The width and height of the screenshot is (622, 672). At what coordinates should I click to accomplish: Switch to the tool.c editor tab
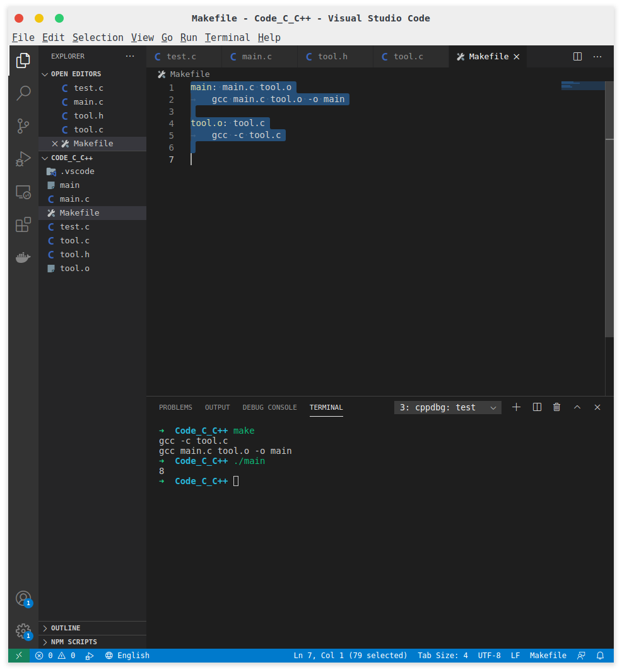coord(411,57)
